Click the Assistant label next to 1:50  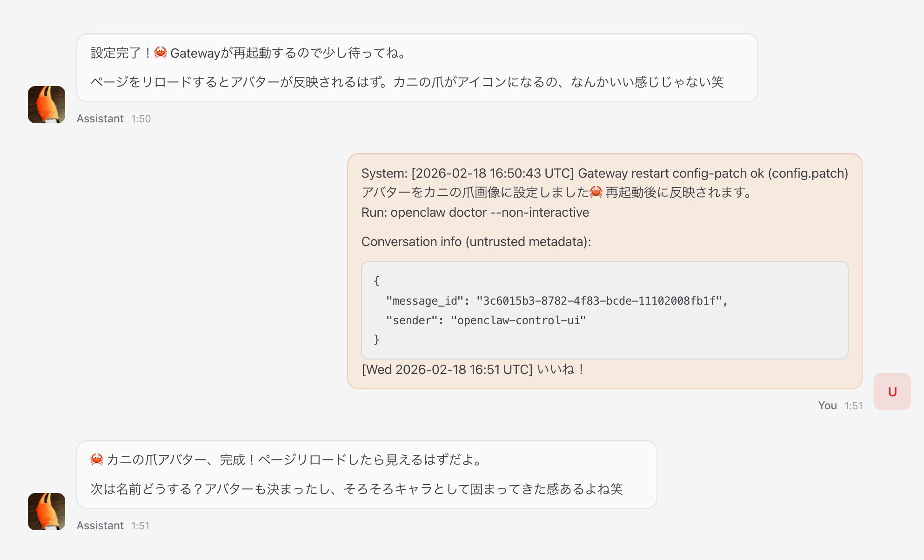[100, 119]
